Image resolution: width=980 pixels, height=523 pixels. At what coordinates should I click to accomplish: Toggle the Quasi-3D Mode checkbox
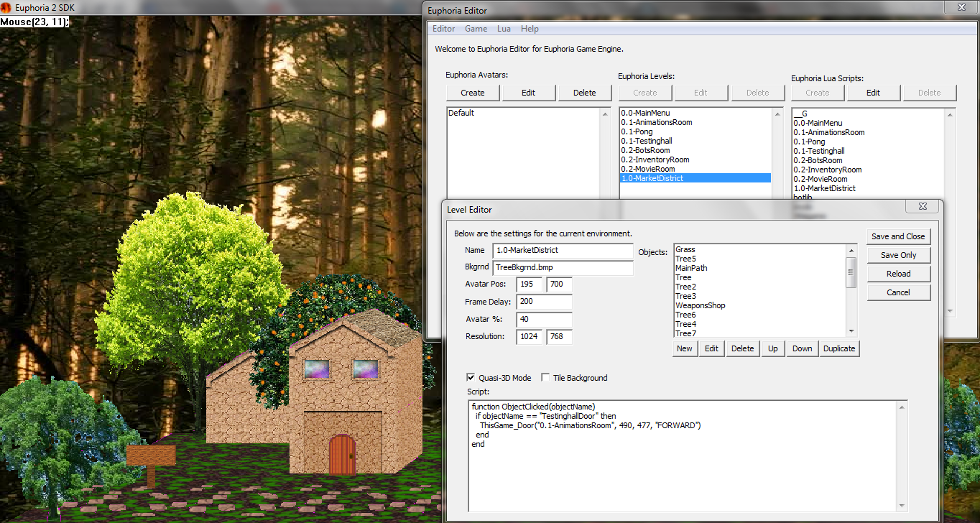[x=471, y=378]
